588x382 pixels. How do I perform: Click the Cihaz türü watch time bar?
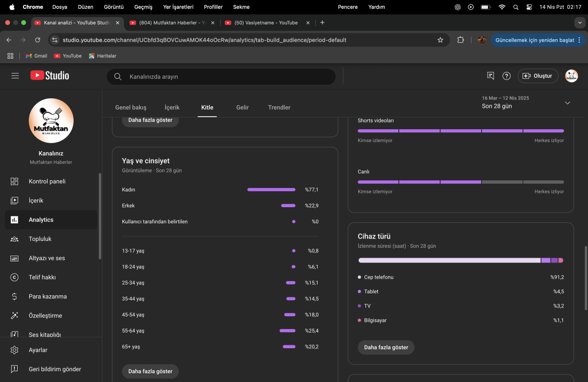click(461, 261)
